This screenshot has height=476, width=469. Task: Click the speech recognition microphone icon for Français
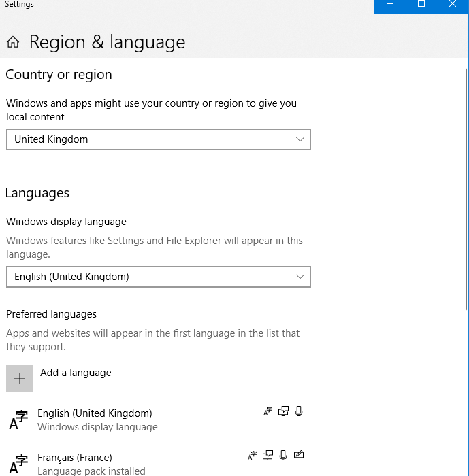point(284,456)
